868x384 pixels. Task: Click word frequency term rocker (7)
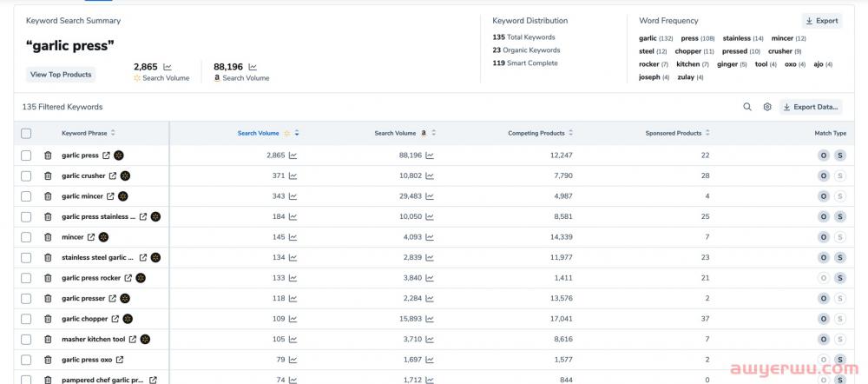pos(654,64)
